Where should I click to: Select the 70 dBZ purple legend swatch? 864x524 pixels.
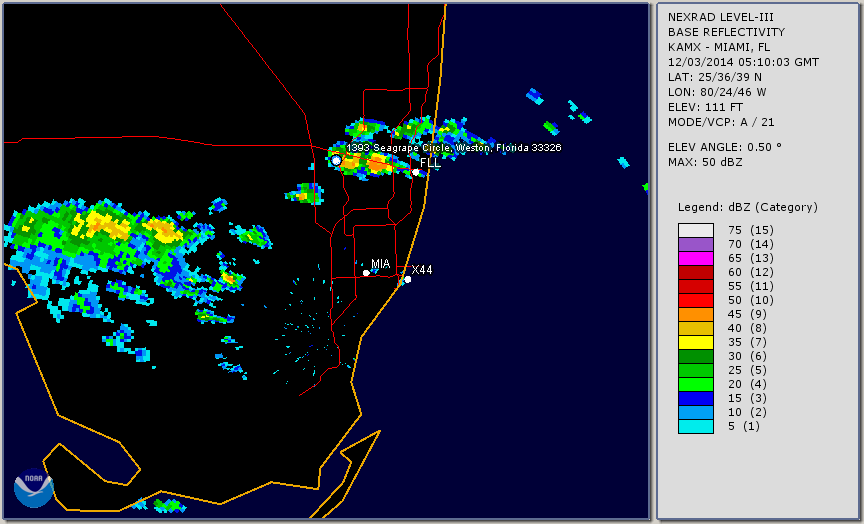pyautogui.click(x=696, y=244)
